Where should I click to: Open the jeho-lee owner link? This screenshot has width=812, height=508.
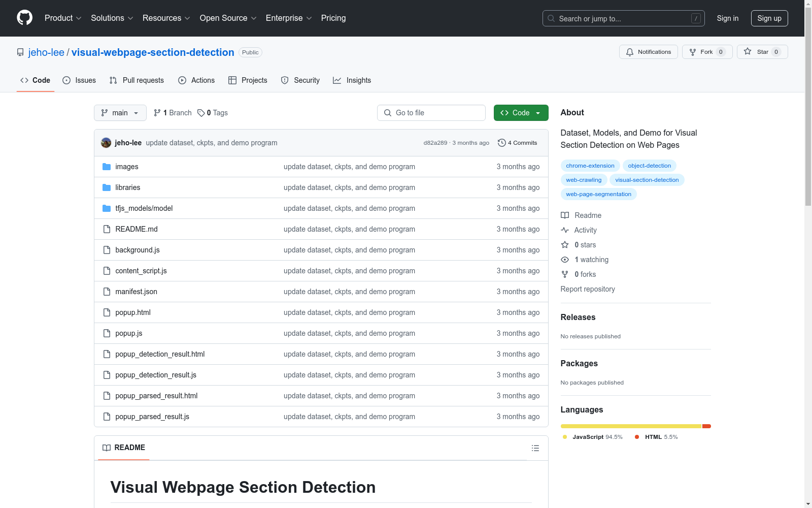[x=46, y=52]
